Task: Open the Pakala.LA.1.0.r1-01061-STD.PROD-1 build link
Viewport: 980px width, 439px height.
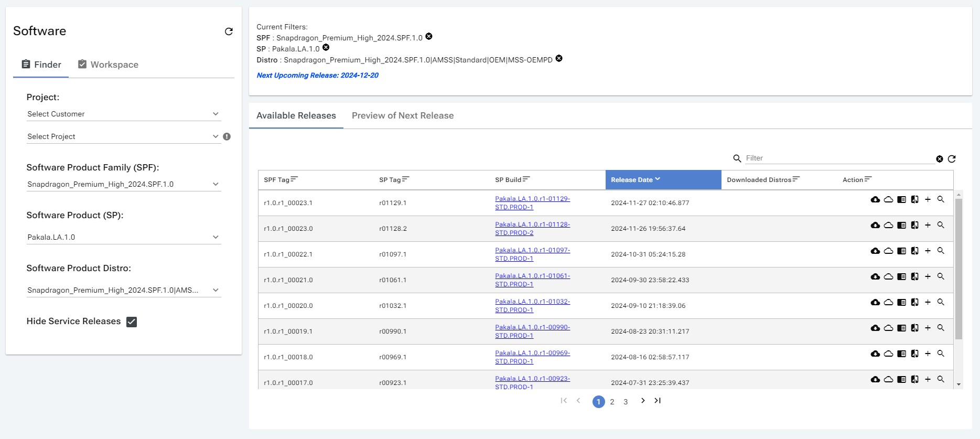Action: tap(532, 280)
